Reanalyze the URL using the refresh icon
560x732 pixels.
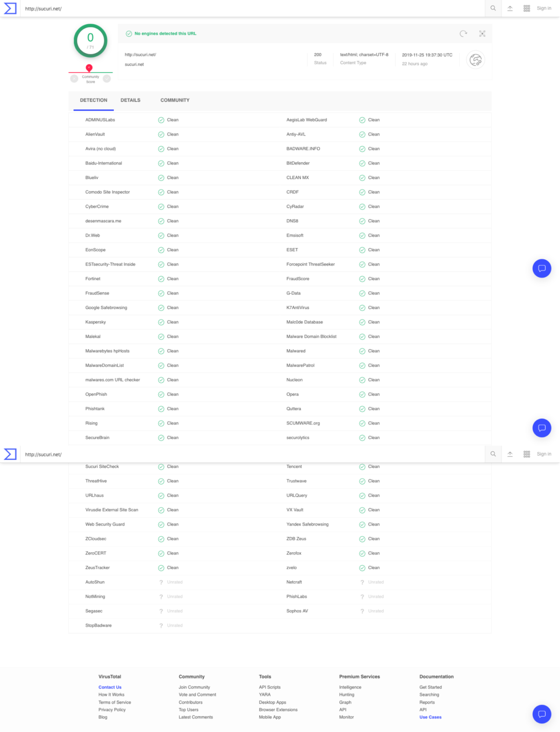pos(462,33)
